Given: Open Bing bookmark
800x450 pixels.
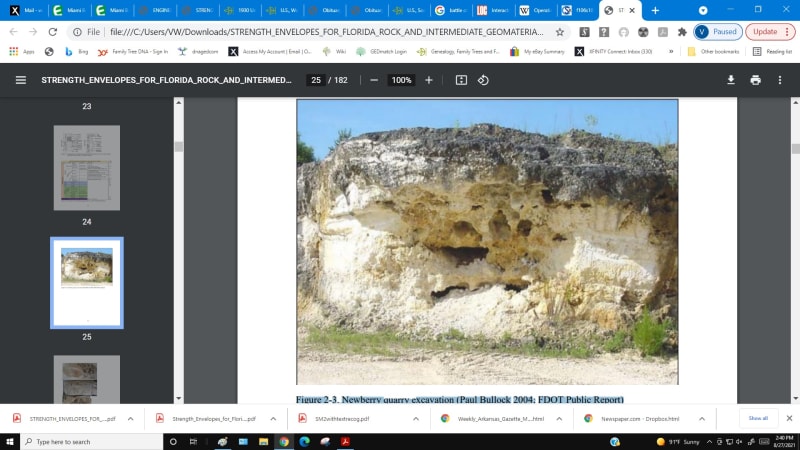Looking at the screenshot, I should [x=77, y=52].
